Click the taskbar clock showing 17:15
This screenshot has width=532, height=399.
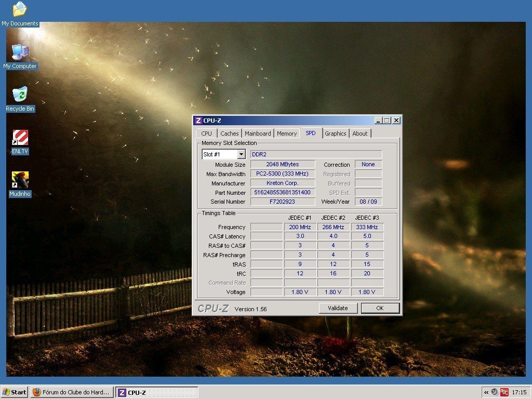pos(519,393)
